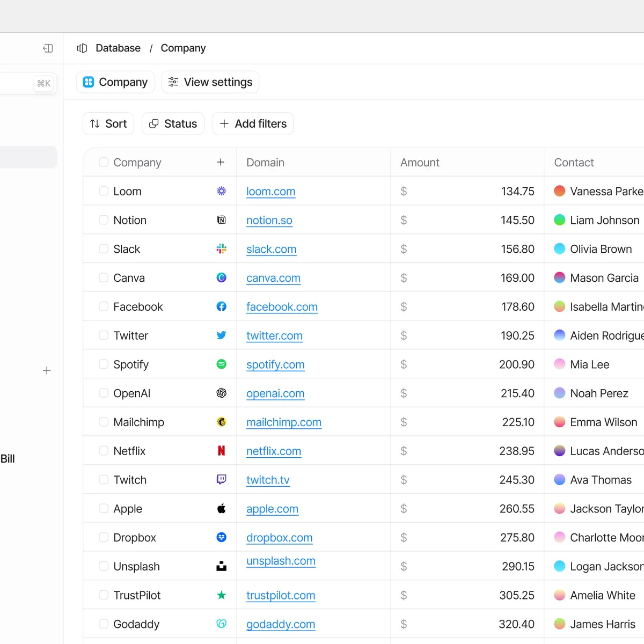Open the Sort options
The height and width of the screenshot is (644, 644).
tap(108, 124)
